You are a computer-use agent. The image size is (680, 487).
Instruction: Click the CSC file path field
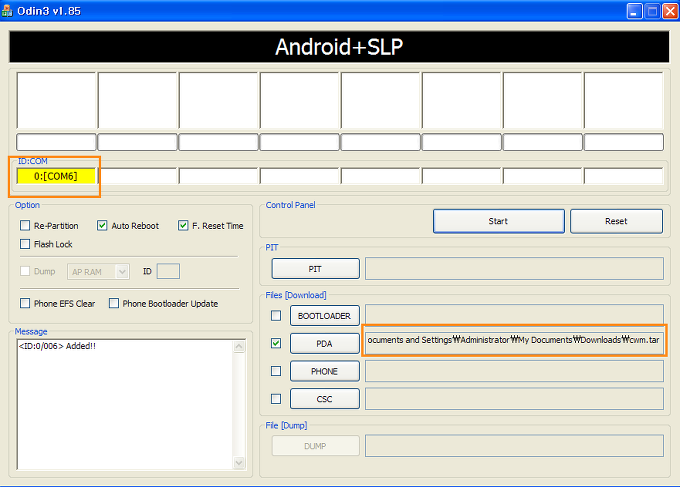514,399
